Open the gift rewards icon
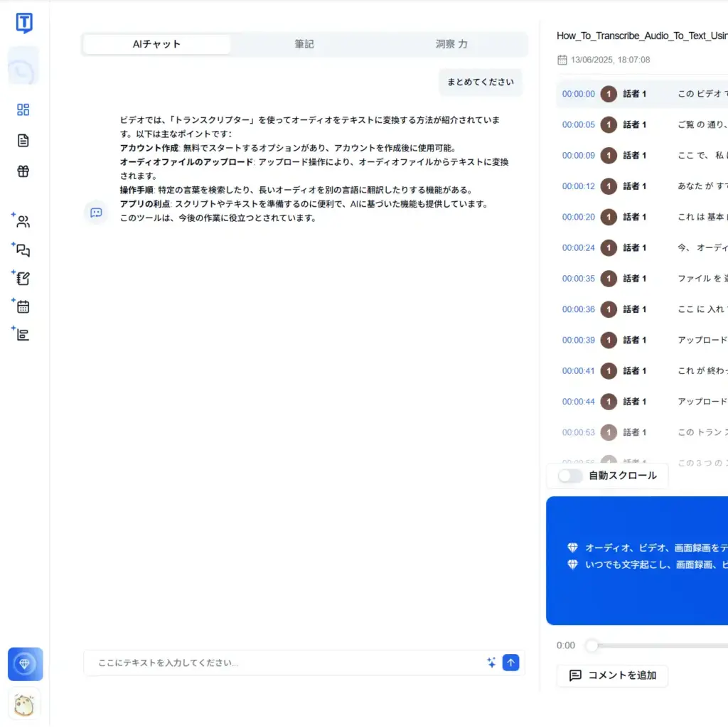Screen dimensions: 728x728 tap(23, 171)
